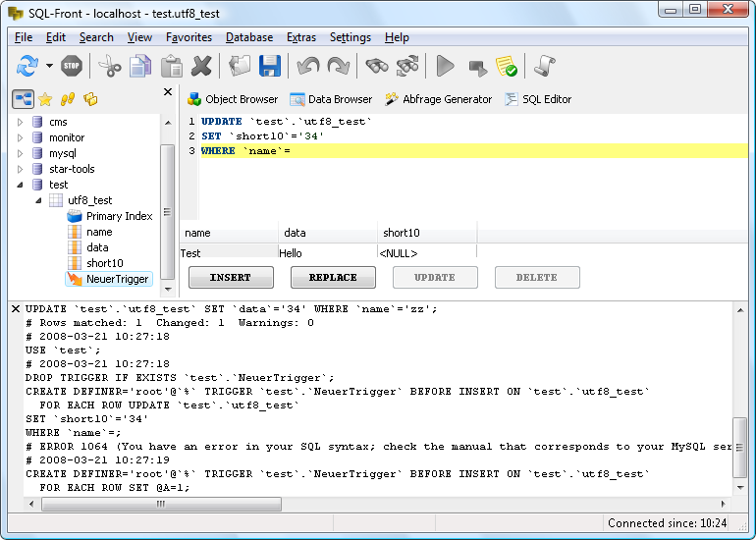This screenshot has height=540, width=756.
Task: Open the dropdown arrow beside Refresh
Action: (x=49, y=66)
